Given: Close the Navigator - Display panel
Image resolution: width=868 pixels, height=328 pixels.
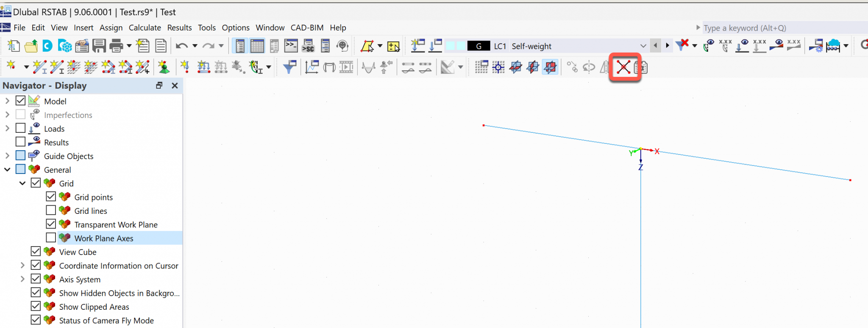Looking at the screenshot, I should (175, 86).
